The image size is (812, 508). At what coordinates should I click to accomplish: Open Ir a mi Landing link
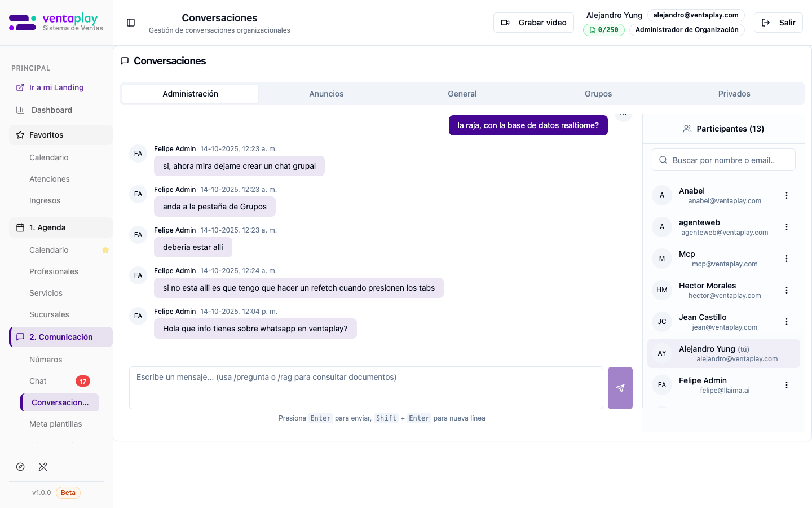(x=56, y=87)
